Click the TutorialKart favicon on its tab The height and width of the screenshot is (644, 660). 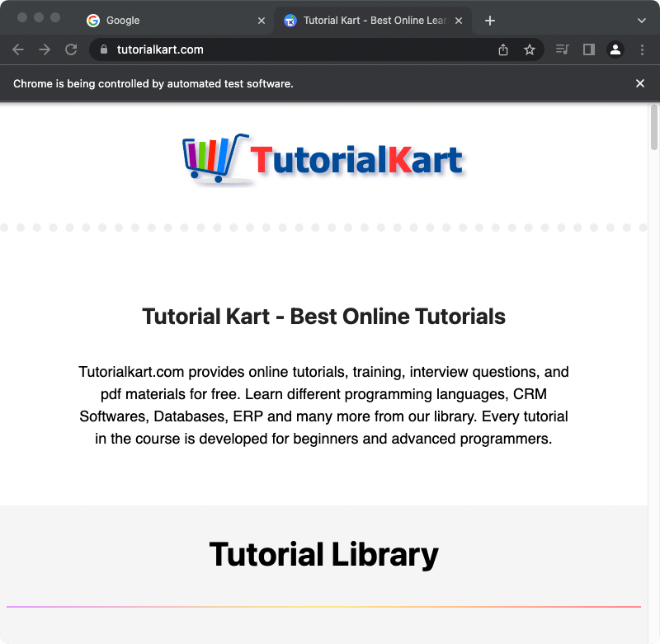click(x=290, y=20)
